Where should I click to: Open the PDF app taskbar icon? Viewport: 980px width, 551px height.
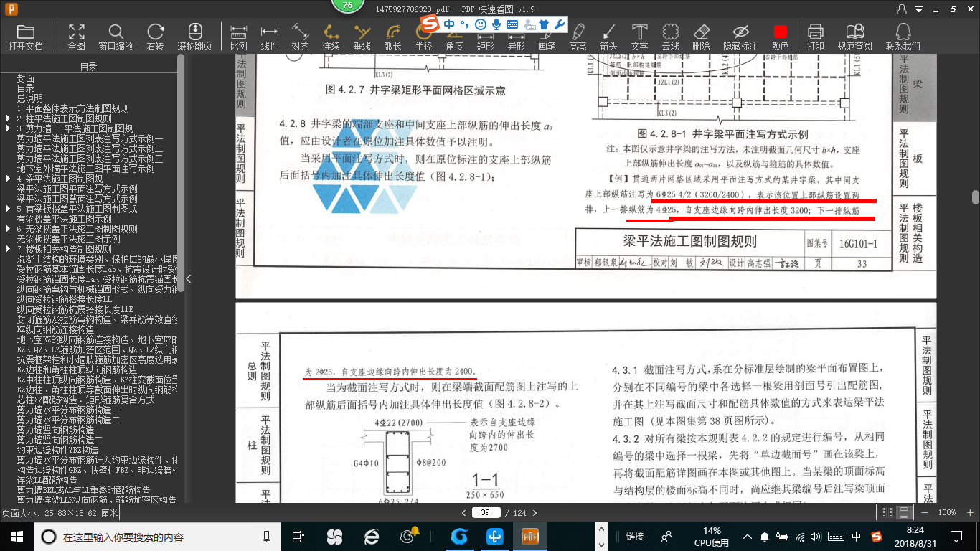click(x=530, y=536)
